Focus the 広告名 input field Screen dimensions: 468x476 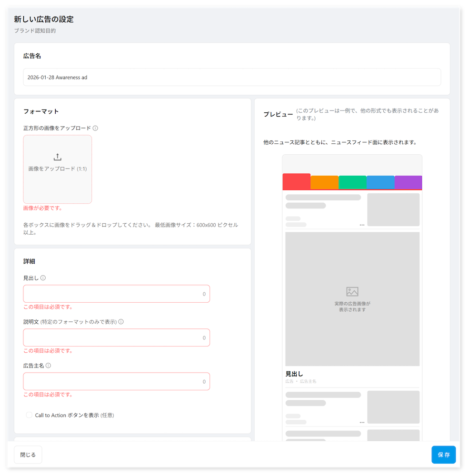pos(232,77)
